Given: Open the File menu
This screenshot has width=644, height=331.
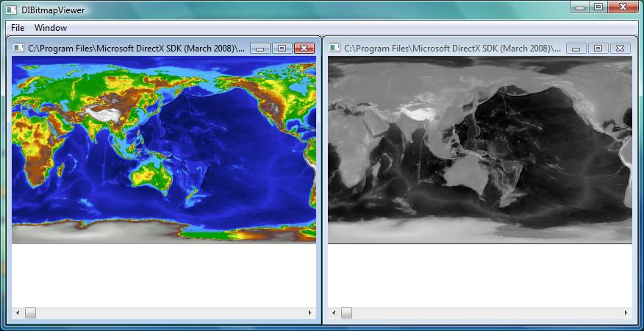Looking at the screenshot, I should click(x=18, y=28).
